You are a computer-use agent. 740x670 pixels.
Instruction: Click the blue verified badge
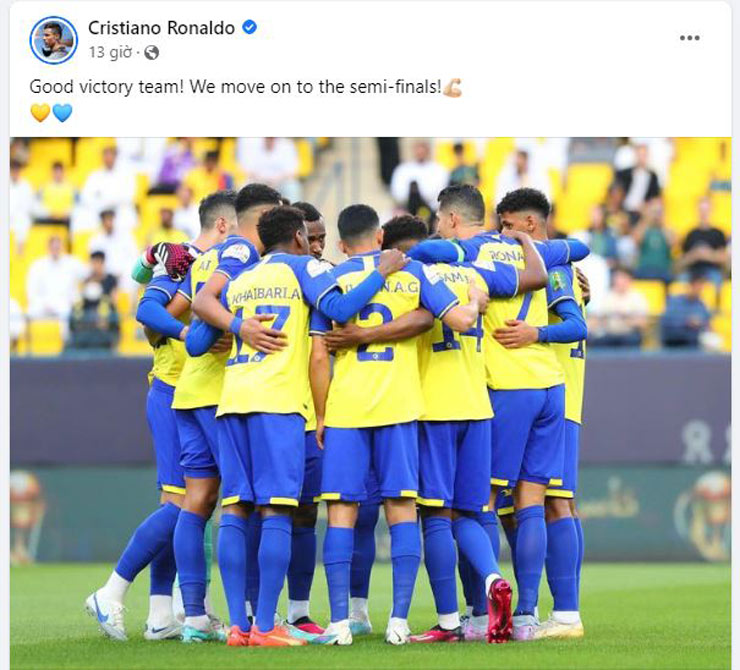pyautogui.click(x=249, y=28)
